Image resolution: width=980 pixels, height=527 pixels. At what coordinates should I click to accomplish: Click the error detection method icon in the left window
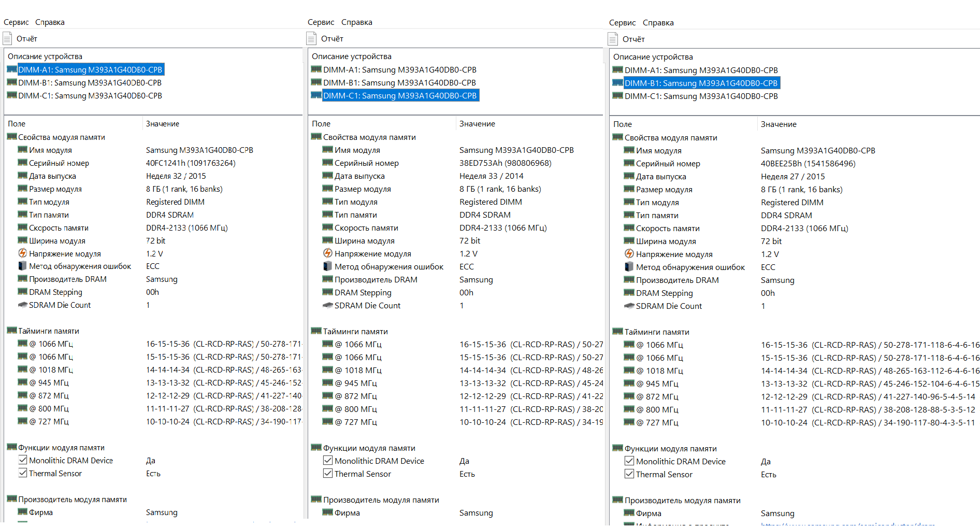click(23, 266)
